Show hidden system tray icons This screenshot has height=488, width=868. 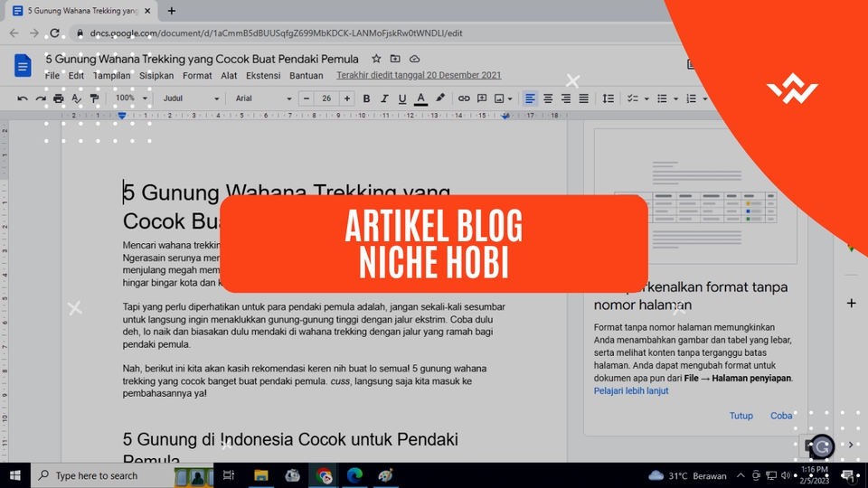(741, 475)
